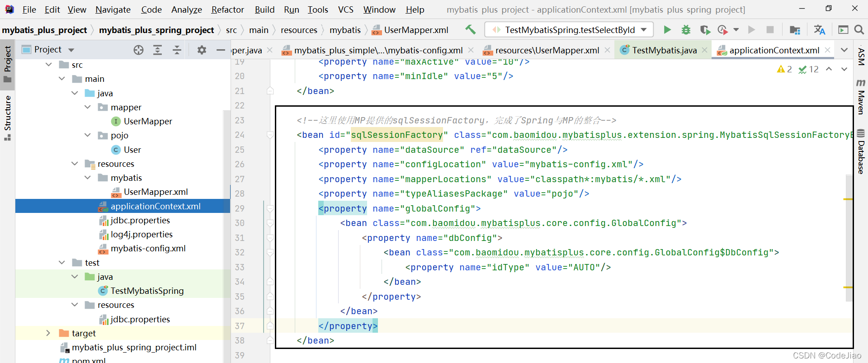The width and height of the screenshot is (868, 363).
Task: Show hidden editor tabs dropdown
Action: [x=844, y=50]
